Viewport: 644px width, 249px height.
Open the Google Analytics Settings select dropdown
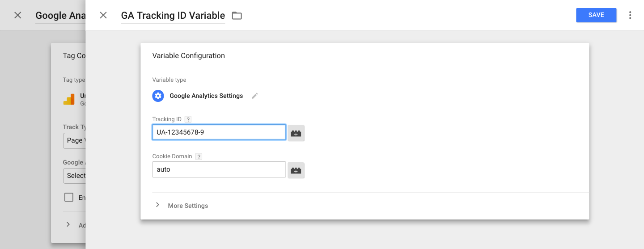74,176
